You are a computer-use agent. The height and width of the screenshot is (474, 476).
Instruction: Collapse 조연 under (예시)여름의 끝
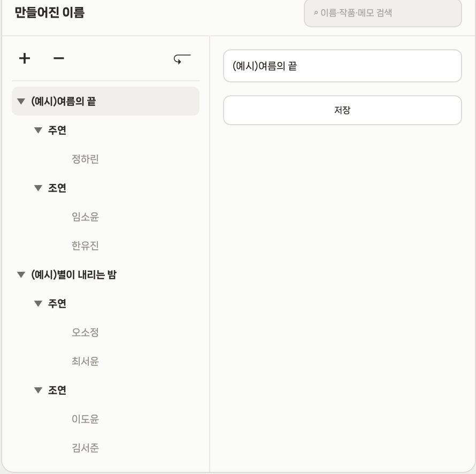pos(38,188)
